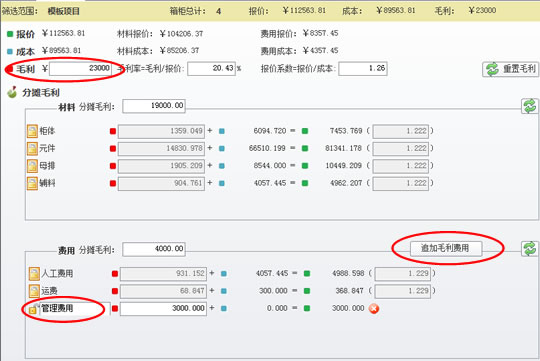Refresh the 费用 分摊毛利 section
The height and width of the screenshot is (361, 540).
[530, 248]
